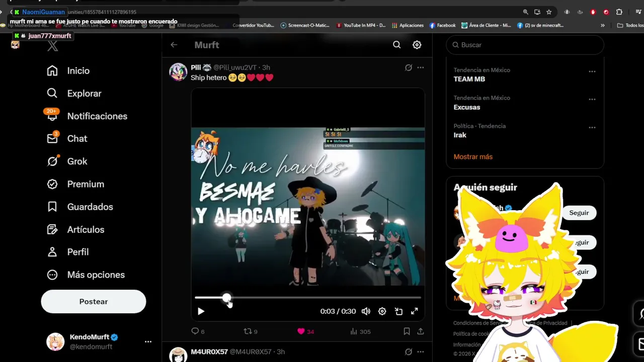Open Explorar in sidebar
Screen dimensions: 644x362
[x=74, y=94]
